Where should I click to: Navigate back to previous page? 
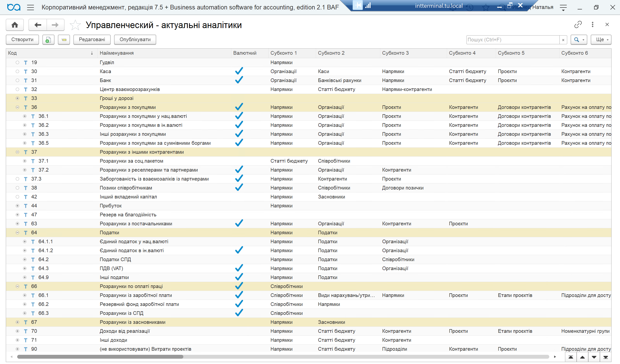pyautogui.click(x=38, y=25)
